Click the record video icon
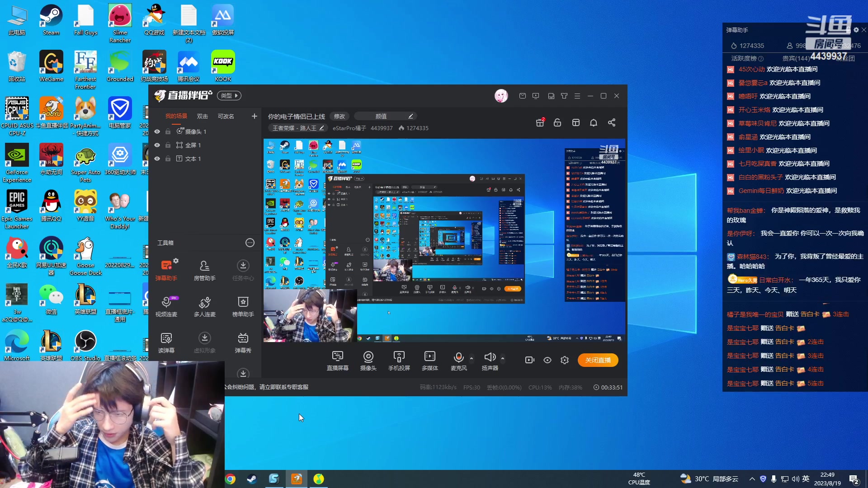This screenshot has height=488, width=868. coord(530,360)
